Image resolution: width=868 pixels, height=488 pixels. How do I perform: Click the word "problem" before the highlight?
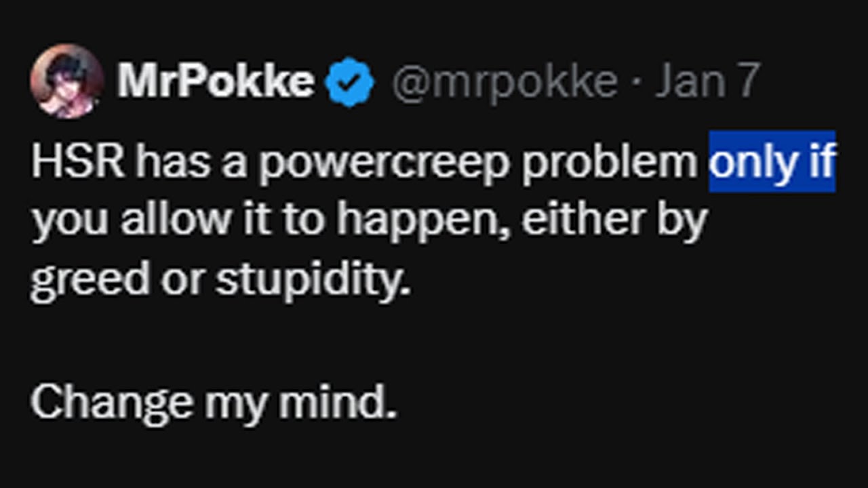pos(610,164)
